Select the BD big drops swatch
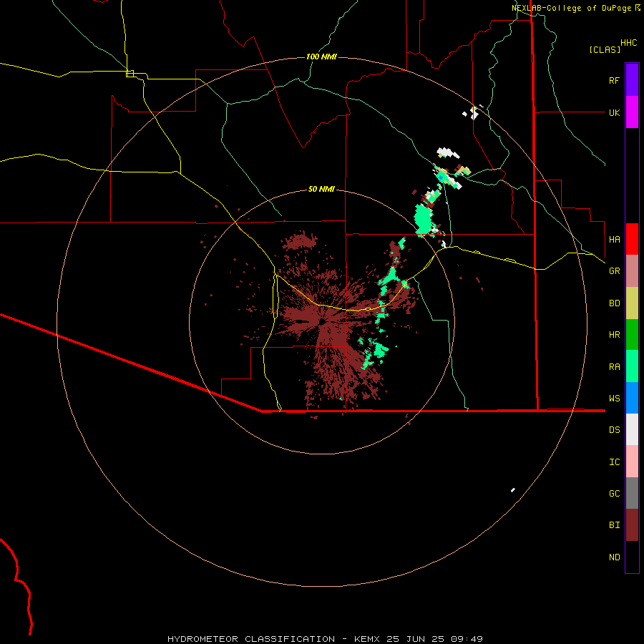The height and width of the screenshot is (644, 644). pyautogui.click(x=632, y=303)
